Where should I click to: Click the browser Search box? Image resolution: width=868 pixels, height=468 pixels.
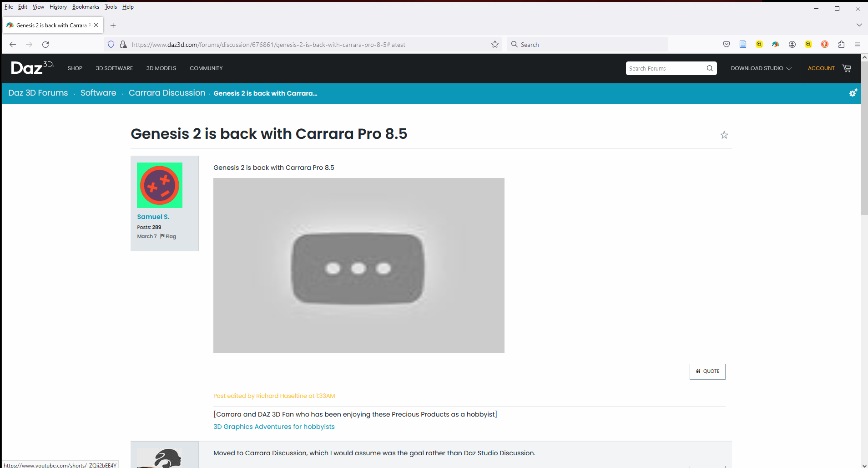click(587, 45)
